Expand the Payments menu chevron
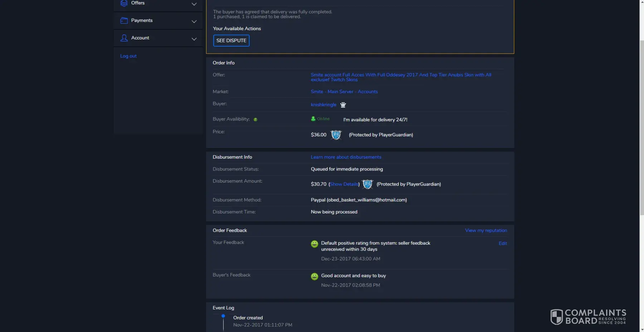Screen dimensions: 644x332 click(194, 21)
